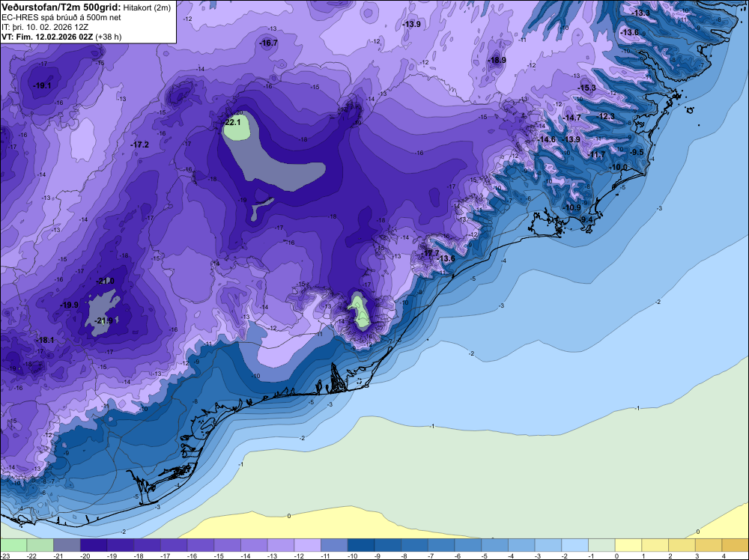Image resolution: width=749 pixels, height=560 pixels.
Task: Select the grey-blue legend swatch for -21
Action: pos(67,545)
